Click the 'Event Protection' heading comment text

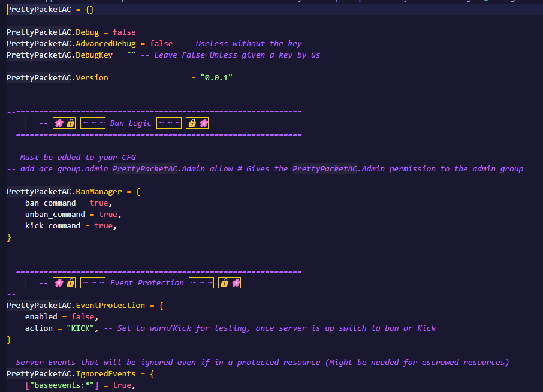(147, 283)
